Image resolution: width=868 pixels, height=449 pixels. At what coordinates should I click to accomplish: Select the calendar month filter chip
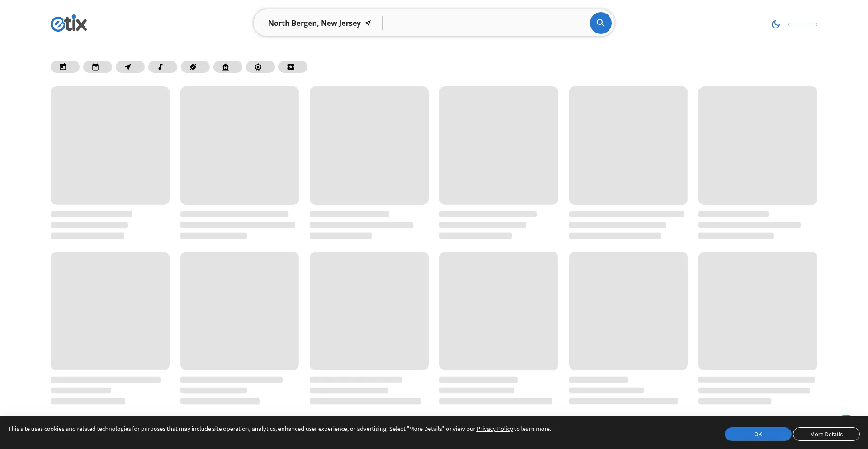(x=97, y=67)
